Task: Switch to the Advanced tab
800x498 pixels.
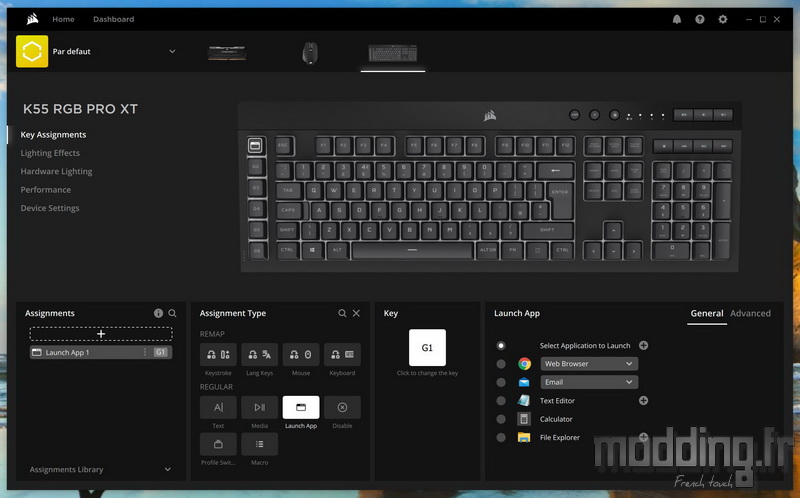Action: pos(750,313)
